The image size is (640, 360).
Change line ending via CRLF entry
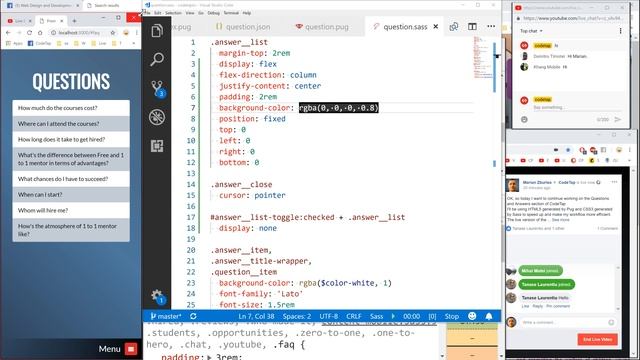tap(353, 316)
